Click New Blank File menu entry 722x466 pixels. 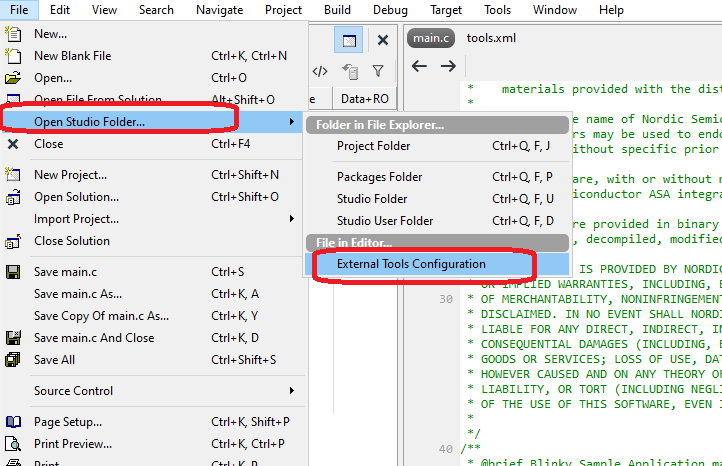click(x=73, y=56)
